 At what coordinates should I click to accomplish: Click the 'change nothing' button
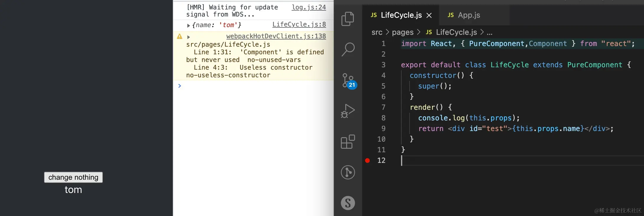[73, 177]
